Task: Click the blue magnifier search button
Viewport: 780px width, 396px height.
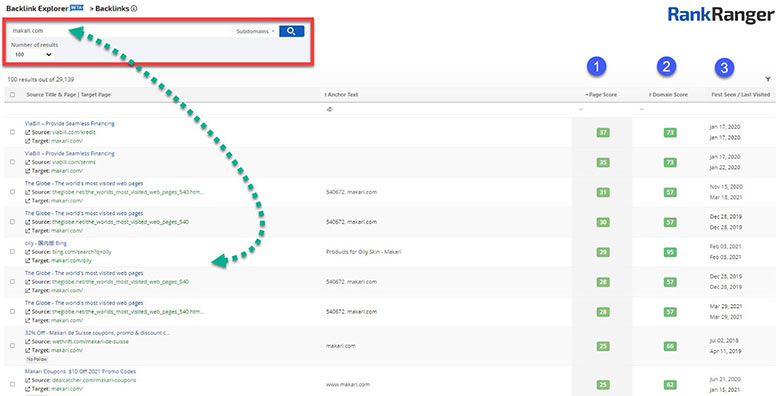Action: [292, 31]
